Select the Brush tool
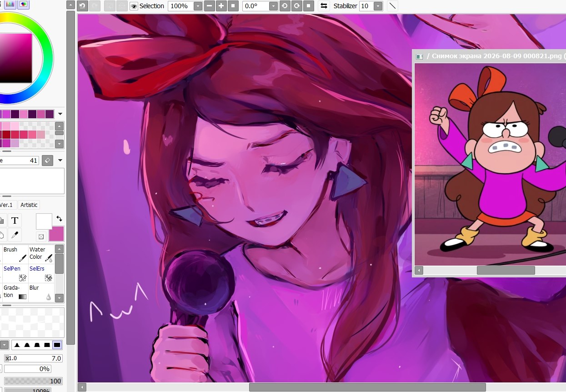The width and height of the screenshot is (566, 392). tap(15, 254)
